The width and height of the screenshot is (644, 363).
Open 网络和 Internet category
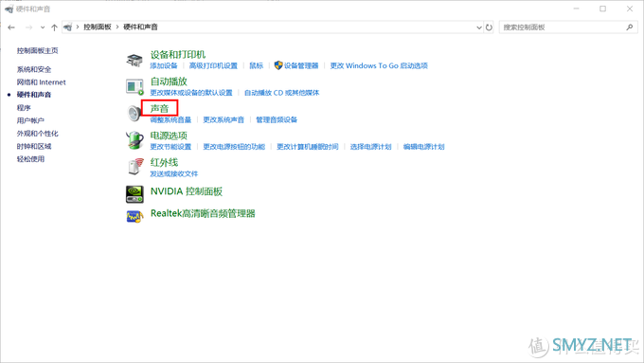(41, 82)
